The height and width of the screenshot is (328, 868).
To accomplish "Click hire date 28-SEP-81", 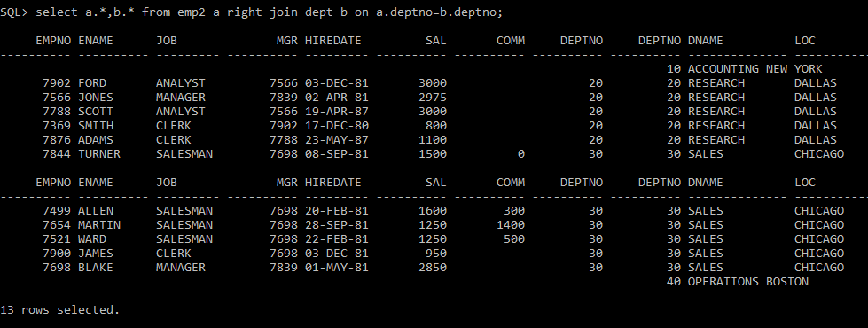I will click(337, 225).
